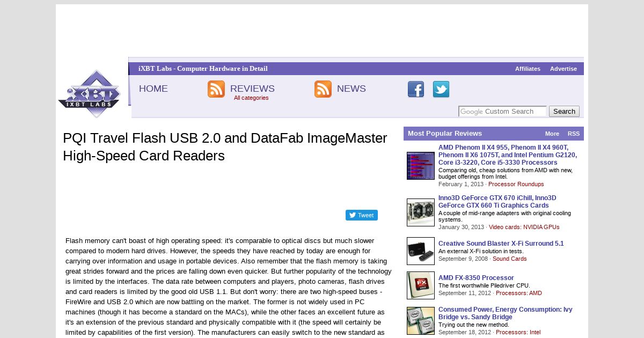644x338 pixels.
Task: Click the 'January 30, 2013' date
Action: [x=461, y=227]
